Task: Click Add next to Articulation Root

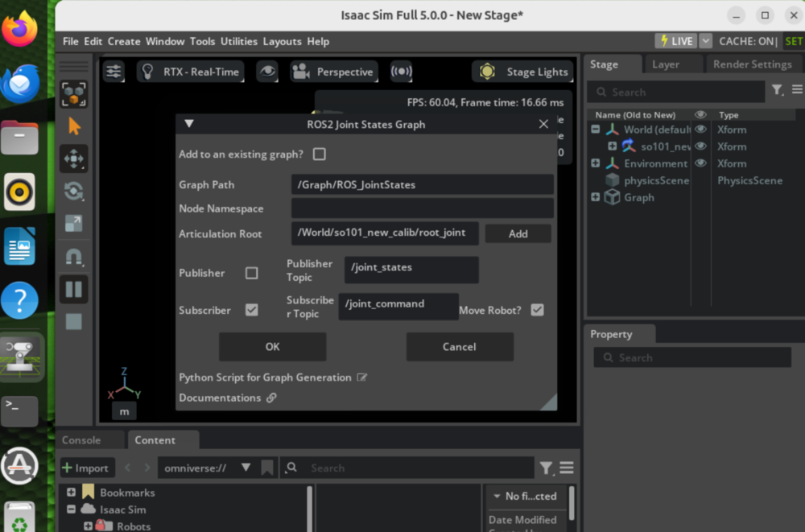Action: click(518, 233)
